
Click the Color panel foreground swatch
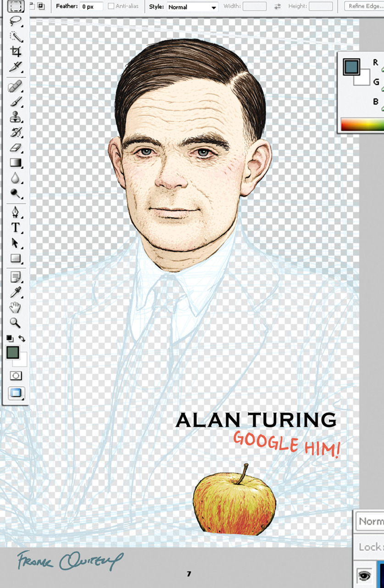click(351, 67)
